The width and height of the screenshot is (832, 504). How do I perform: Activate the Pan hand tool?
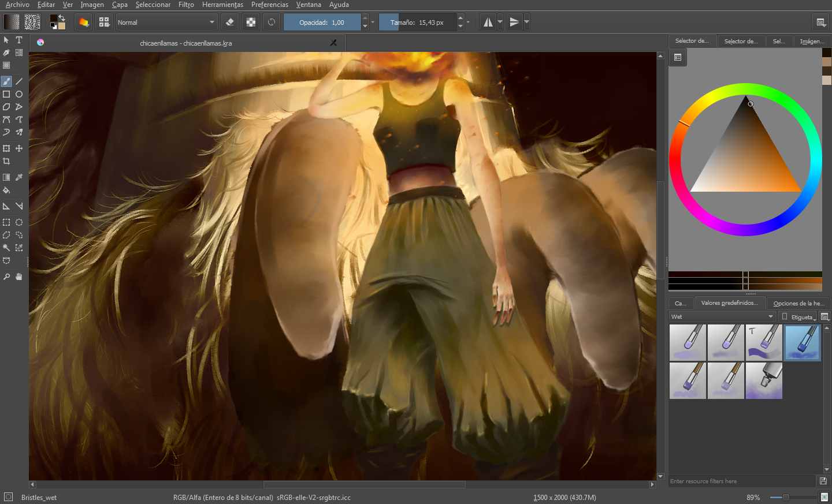pyautogui.click(x=19, y=277)
